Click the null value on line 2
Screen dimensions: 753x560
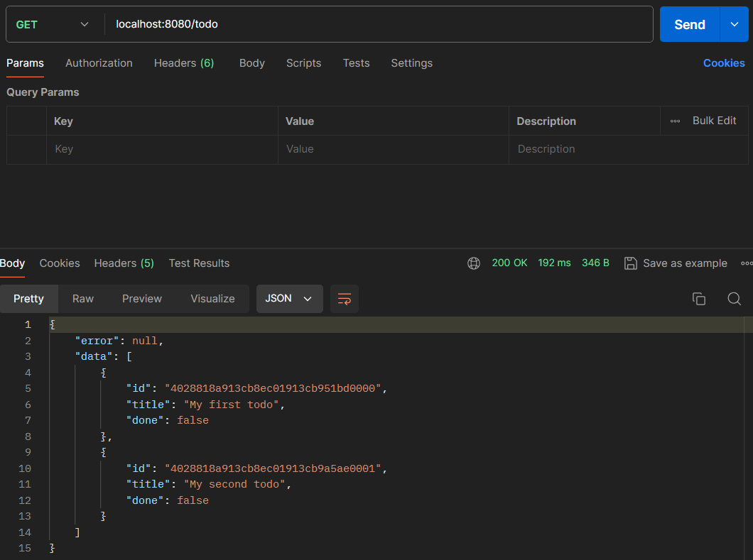144,341
